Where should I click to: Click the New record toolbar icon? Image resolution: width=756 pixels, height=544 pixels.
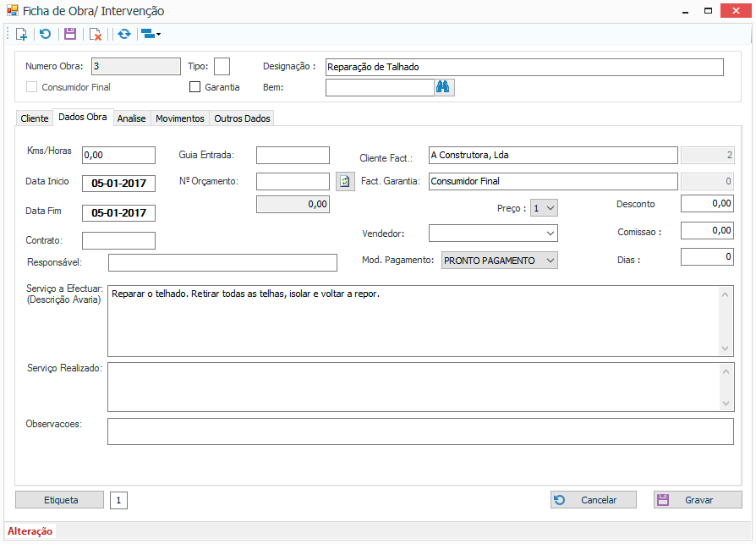(21, 34)
